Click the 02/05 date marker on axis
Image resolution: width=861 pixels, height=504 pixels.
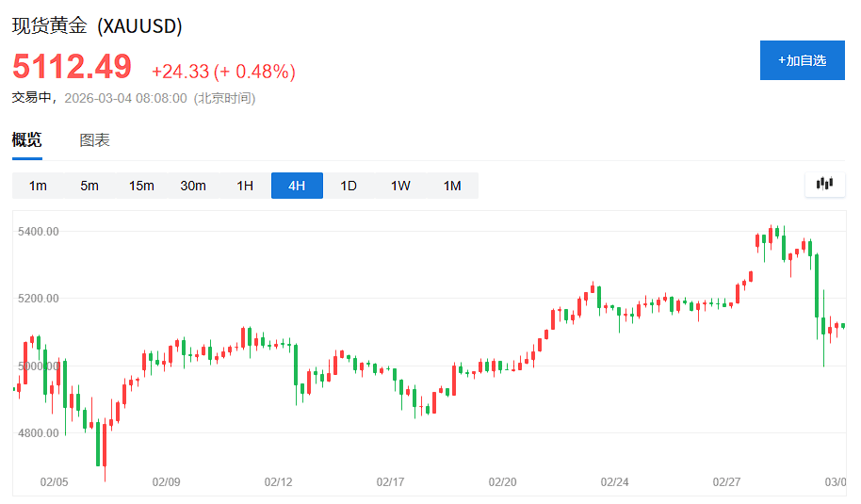click(x=54, y=481)
